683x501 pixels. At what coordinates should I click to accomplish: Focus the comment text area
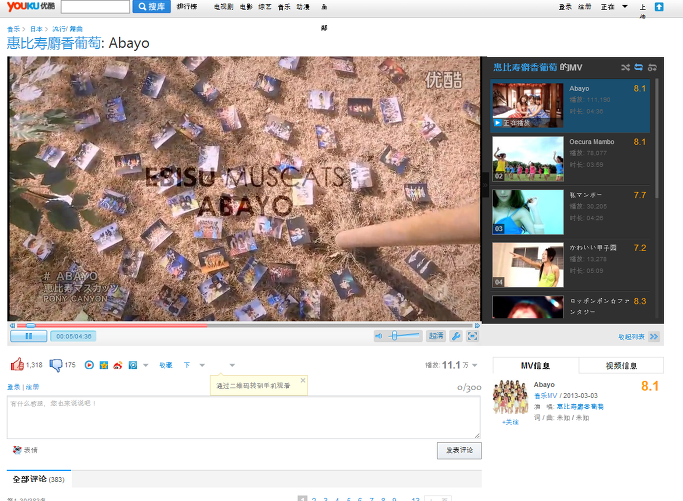244,417
